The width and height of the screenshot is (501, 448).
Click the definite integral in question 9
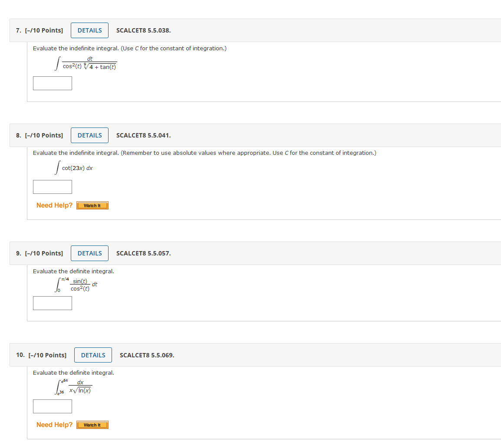[75, 285]
